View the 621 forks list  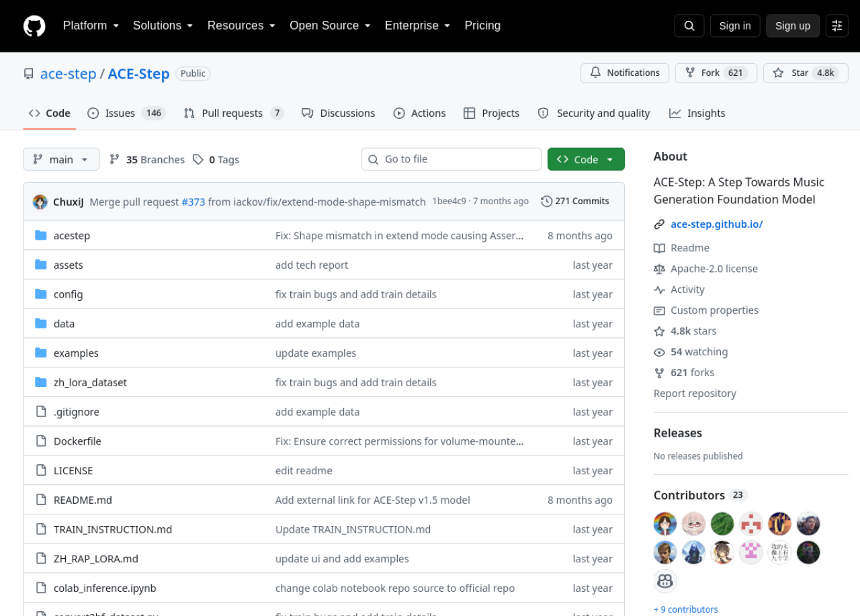point(684,373)
